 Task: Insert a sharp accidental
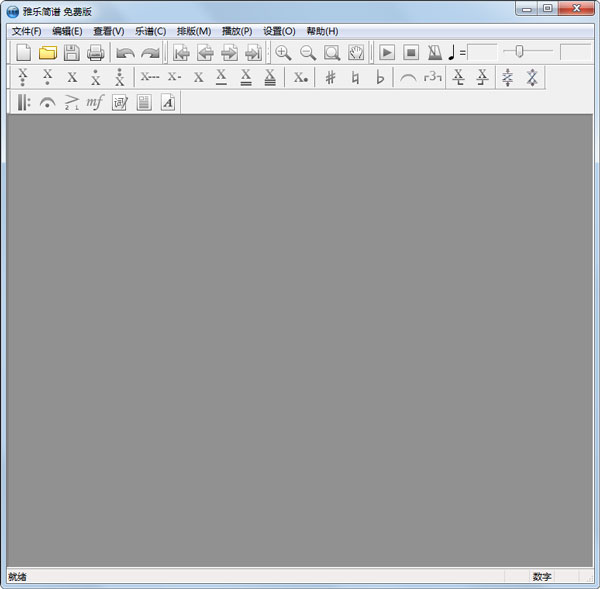[330, 78]
